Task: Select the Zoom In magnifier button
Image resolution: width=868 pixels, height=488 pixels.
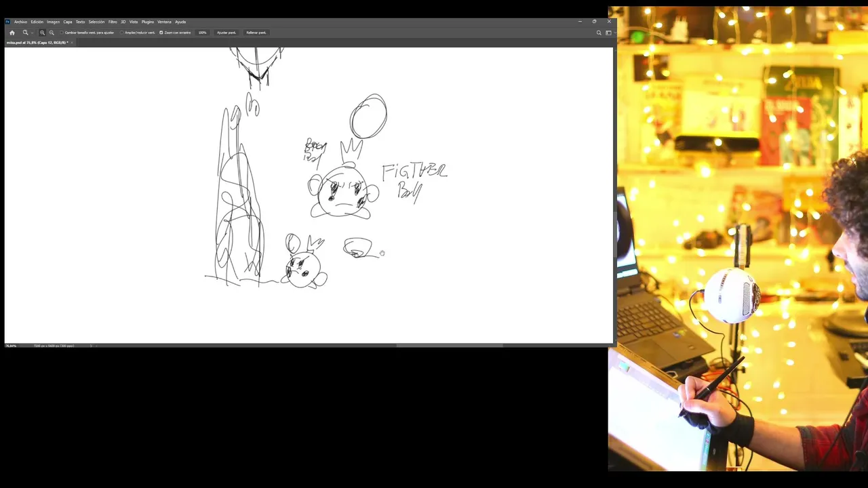Action: (42, 33)
